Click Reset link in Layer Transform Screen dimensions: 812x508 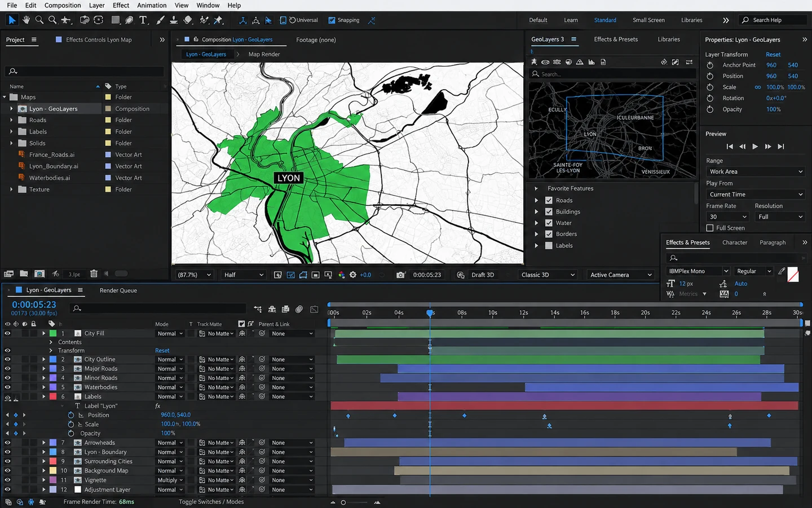click(773, 55)
